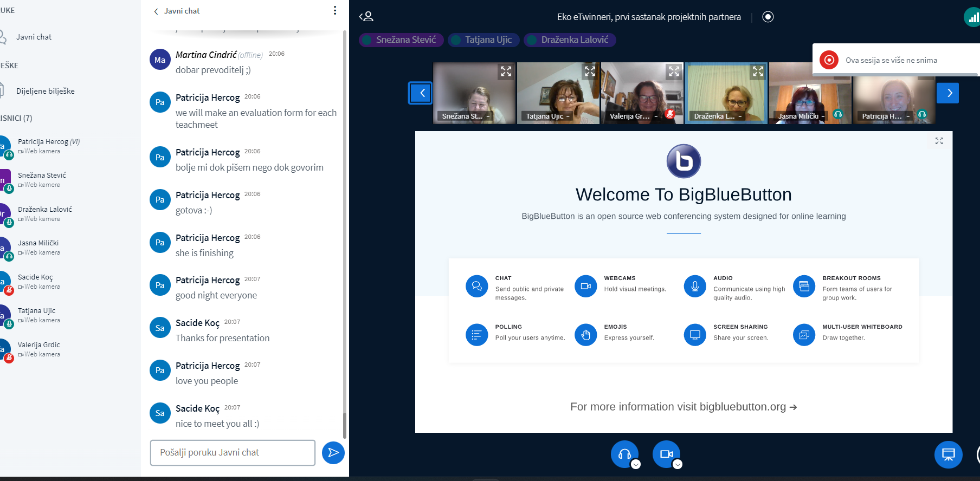Open Snežana St... webcam name dropdown

pyautogui.click(x=466, y=116)
